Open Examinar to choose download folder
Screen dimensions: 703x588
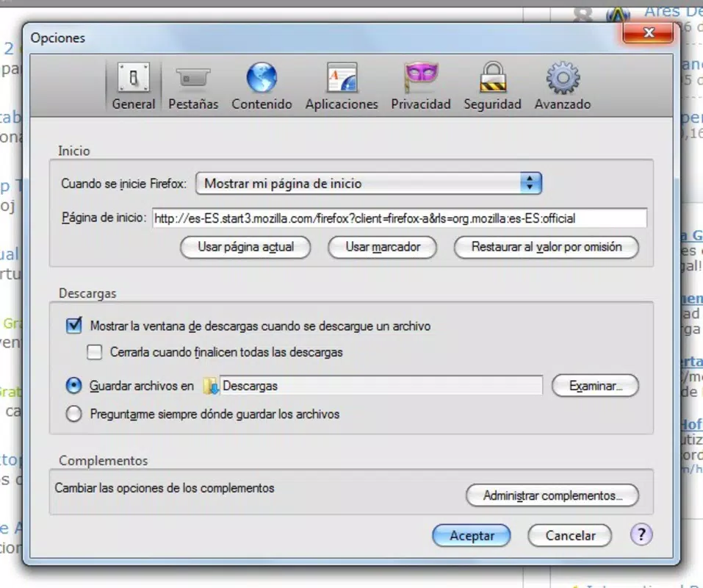(595, 386)
